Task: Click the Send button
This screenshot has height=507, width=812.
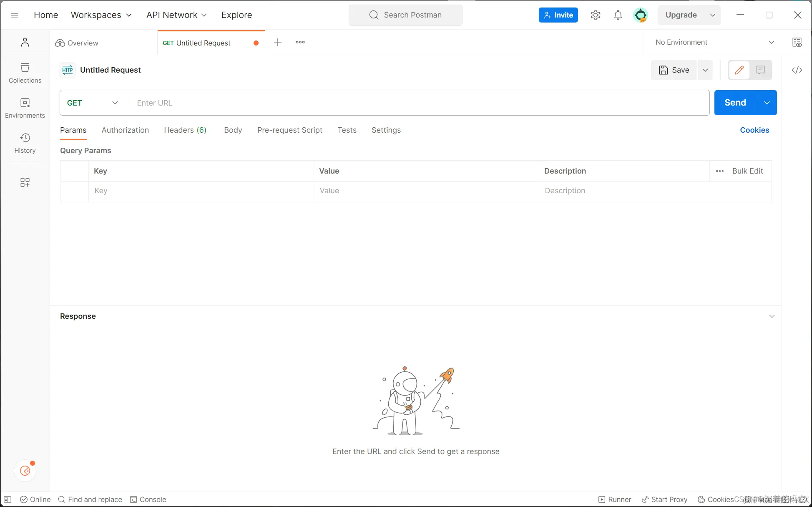Action: point(735,103)
